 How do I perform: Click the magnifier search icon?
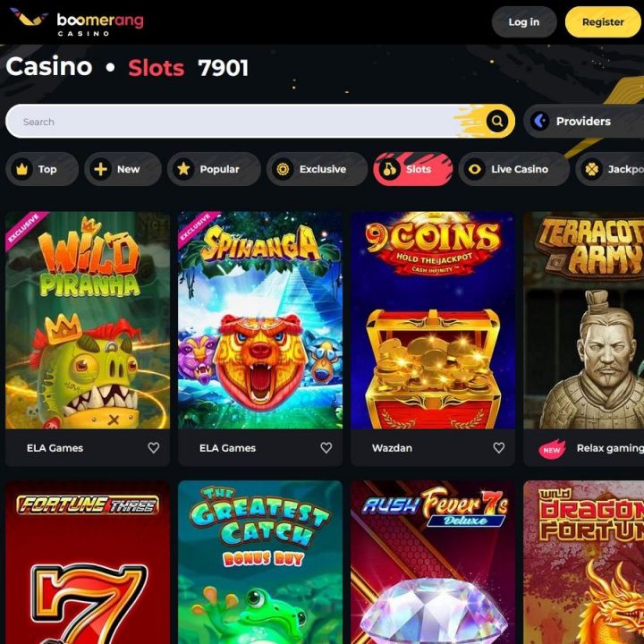click(x=497, y=121)
